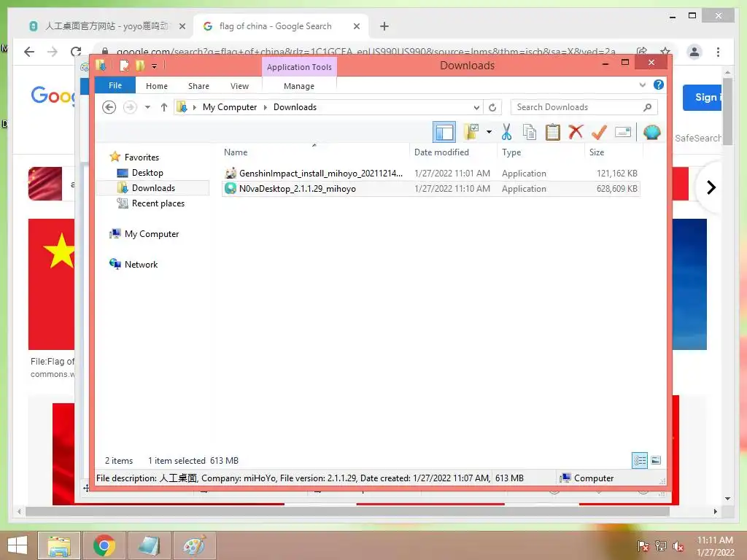Select My Computer in navigation pane

pos(152,234)
